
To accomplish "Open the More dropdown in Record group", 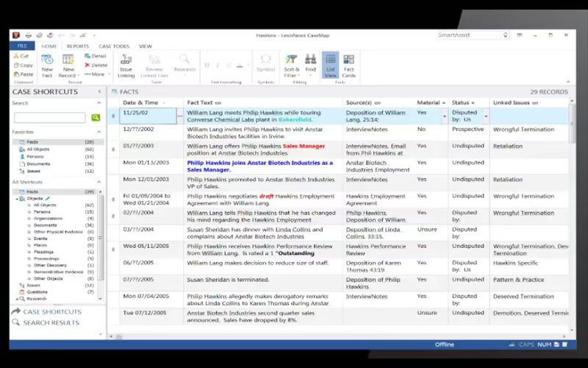I will click(97, 74).
